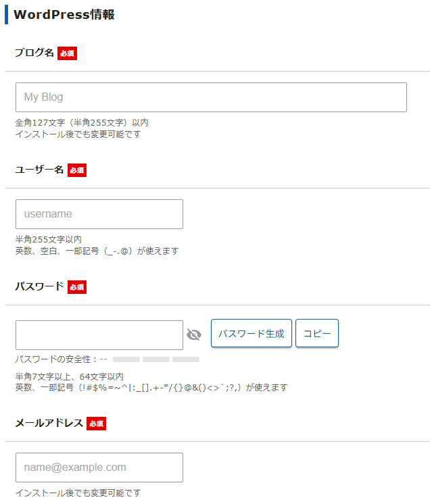Click the 全角127文字 hint text
This screenshot has width=430, height=504.
82,123
